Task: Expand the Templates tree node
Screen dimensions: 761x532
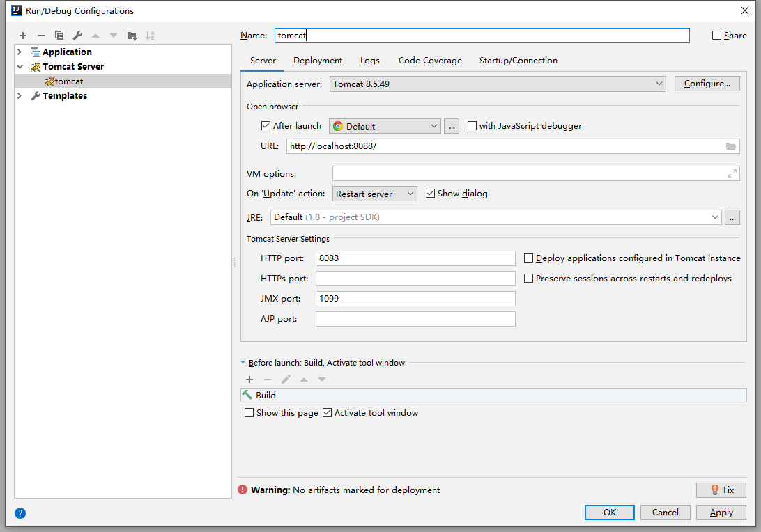Action: (x=20, y=96)
